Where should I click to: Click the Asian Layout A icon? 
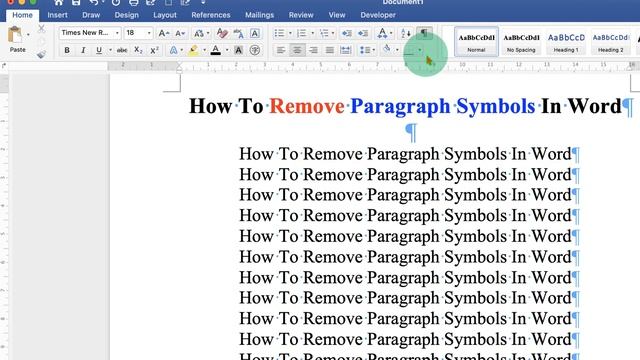(382, 33)
